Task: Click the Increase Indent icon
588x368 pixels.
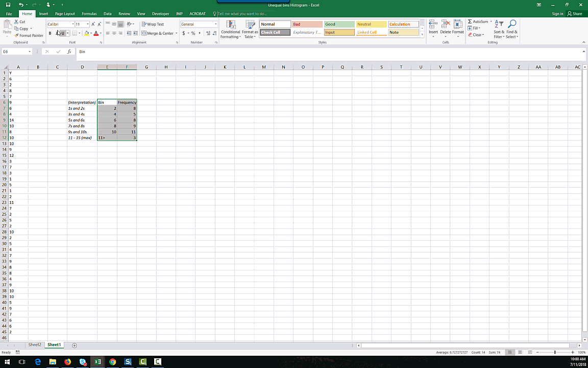Action: (135, 33)
